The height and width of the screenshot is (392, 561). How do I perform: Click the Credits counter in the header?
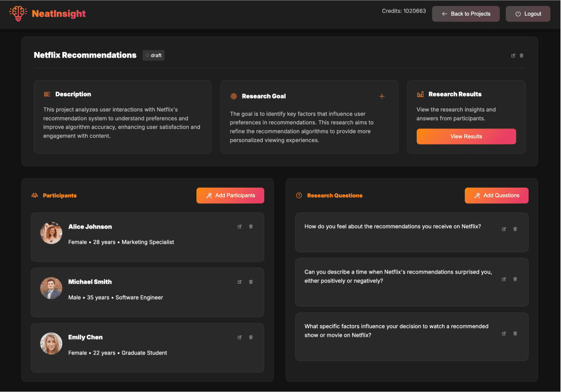click(x=405, y=10)
